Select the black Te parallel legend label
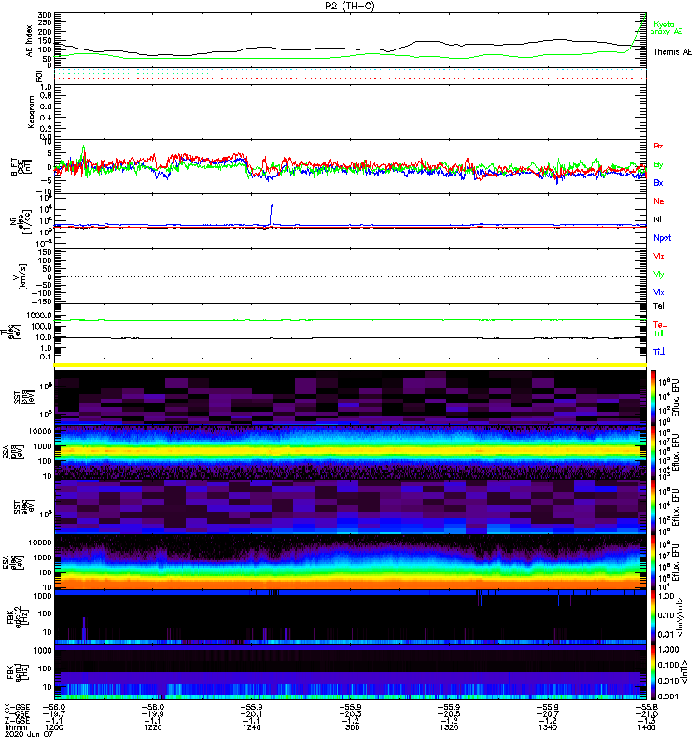 (x=660, y=306)
